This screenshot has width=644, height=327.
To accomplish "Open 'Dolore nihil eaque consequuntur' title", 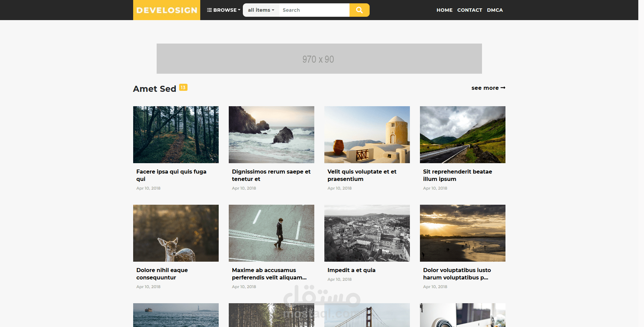I will tap(162, 274).
